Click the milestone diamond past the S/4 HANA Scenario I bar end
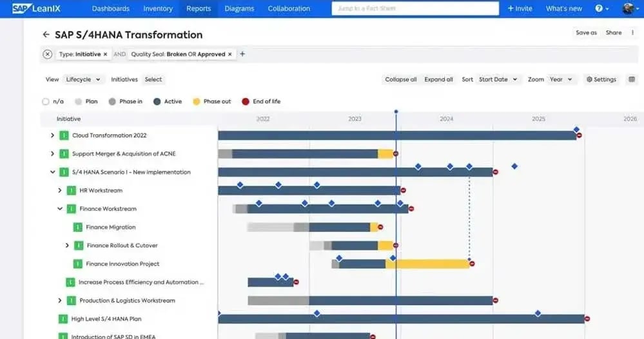Viewport: 644px width, 339px height. click(x=514, y=166)
